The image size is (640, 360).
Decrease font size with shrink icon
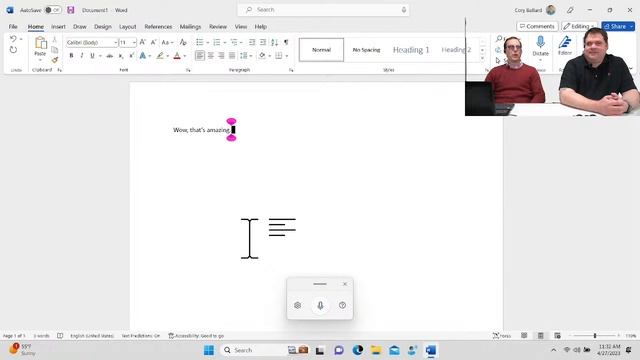153,42
